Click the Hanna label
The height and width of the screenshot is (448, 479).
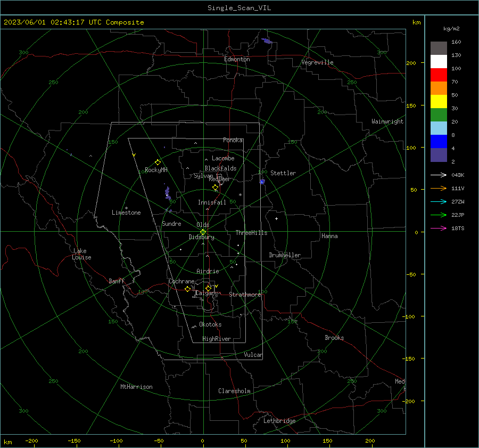pyautogui.click(x=329, y=236)
